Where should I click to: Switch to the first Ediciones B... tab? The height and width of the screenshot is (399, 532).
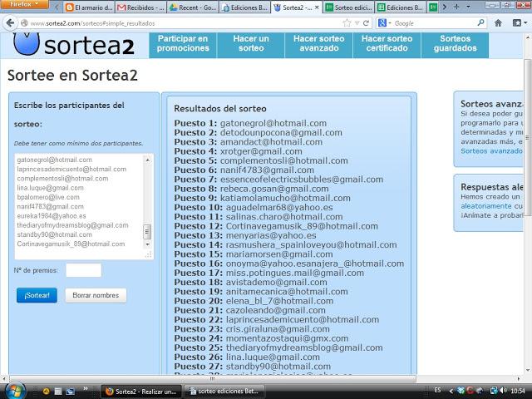245,7
